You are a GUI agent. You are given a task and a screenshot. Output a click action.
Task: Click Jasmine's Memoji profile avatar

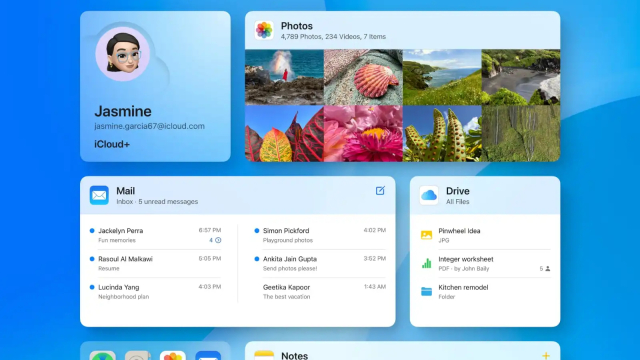tap(122, 54)
